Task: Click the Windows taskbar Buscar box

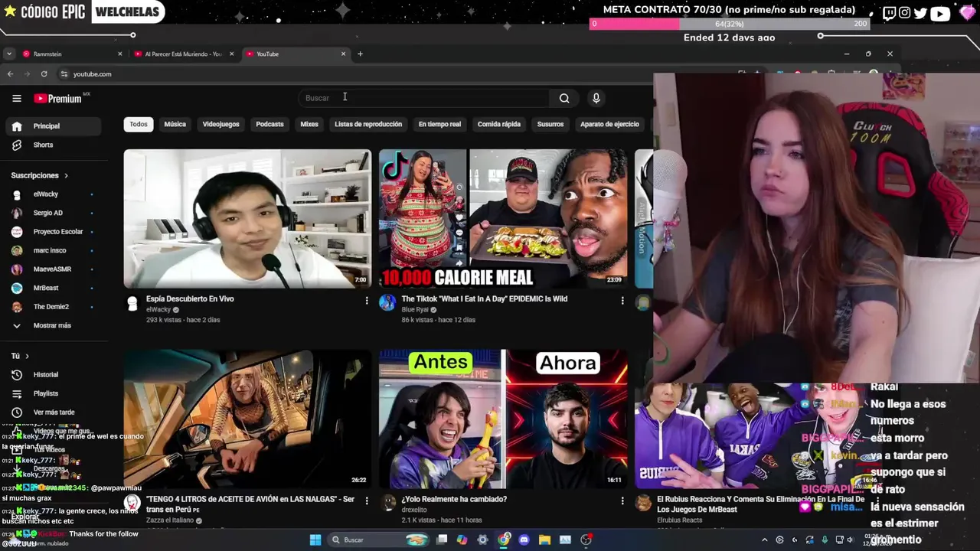Action: [380, 540]
